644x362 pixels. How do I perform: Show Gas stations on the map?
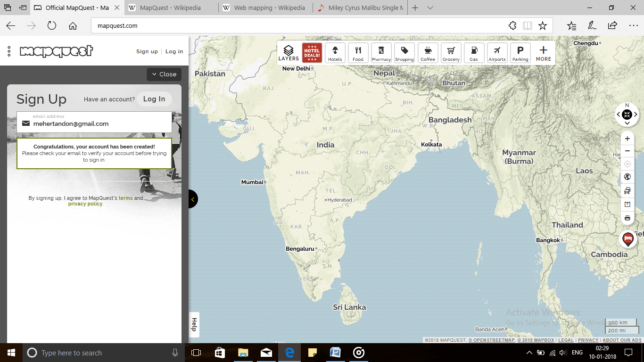pyautogui.click(x=474, y=53)
